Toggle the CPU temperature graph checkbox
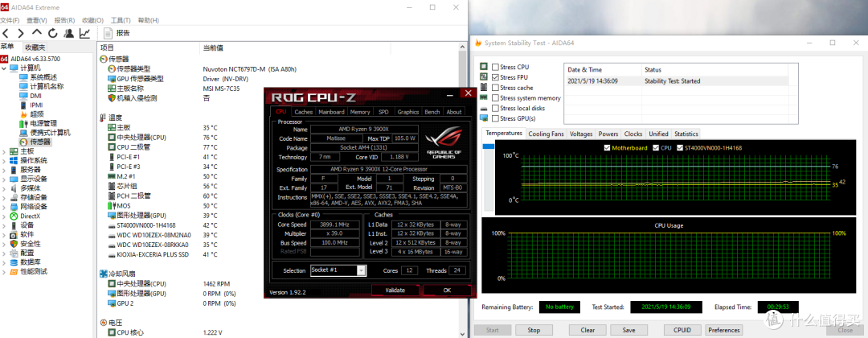 (656, 148)
